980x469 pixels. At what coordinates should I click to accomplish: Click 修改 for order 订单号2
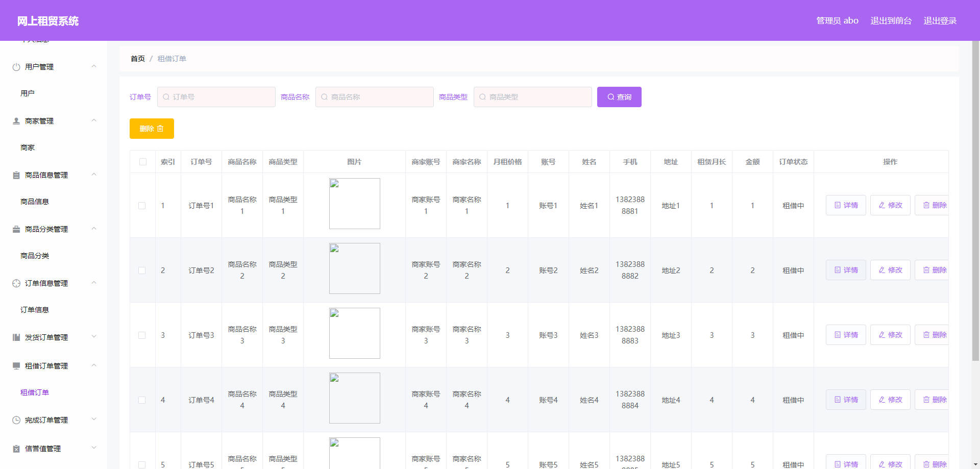point(890,270)
